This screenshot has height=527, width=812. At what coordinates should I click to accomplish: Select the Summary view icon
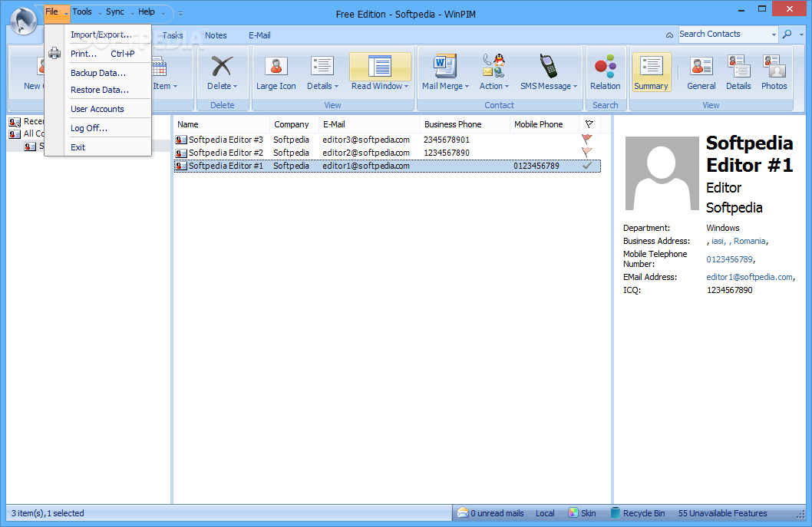click(651, 66)
